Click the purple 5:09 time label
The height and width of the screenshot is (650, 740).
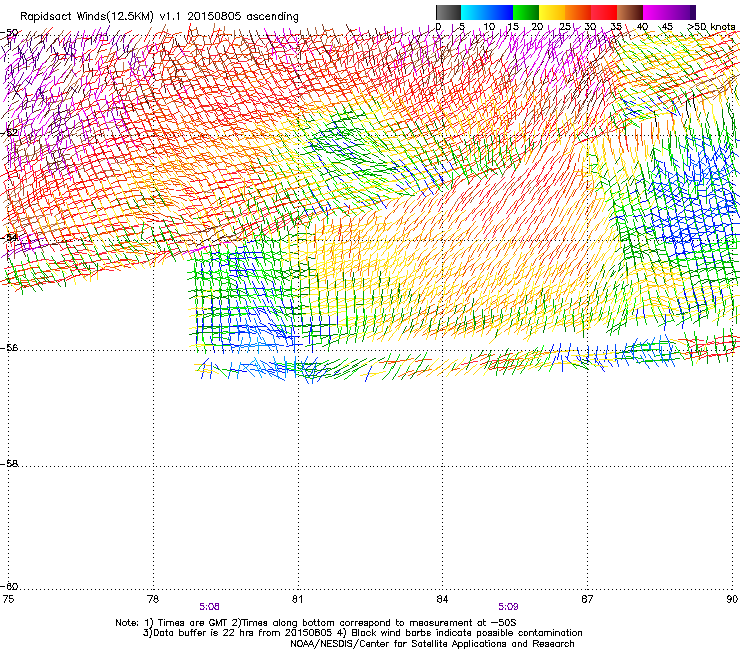508,607
